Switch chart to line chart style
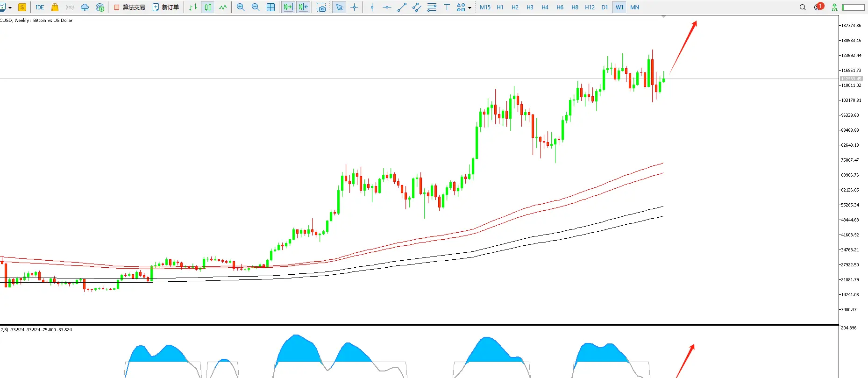 point(223,7)
